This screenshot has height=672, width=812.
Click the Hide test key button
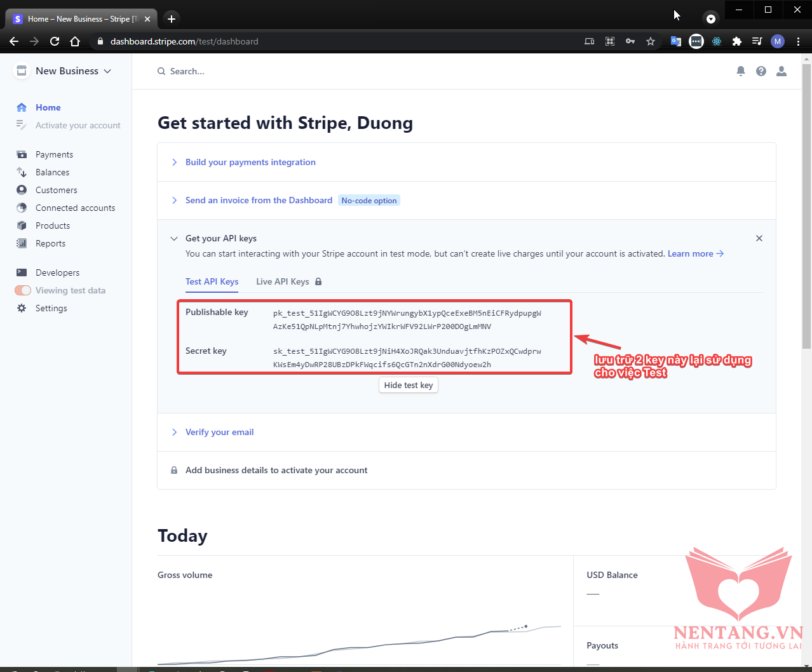tap(408, 385)
